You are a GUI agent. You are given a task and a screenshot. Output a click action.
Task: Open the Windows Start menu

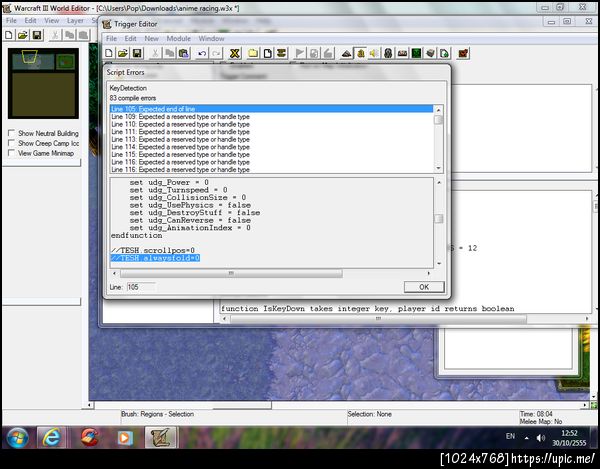[17, 437]
